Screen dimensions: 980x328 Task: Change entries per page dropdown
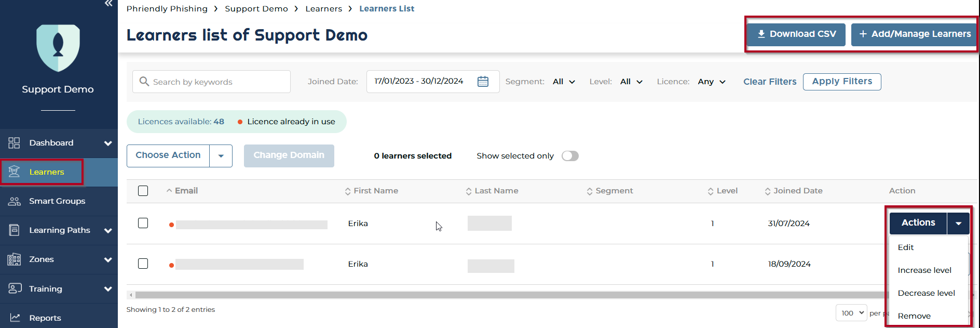click(851, 313)
